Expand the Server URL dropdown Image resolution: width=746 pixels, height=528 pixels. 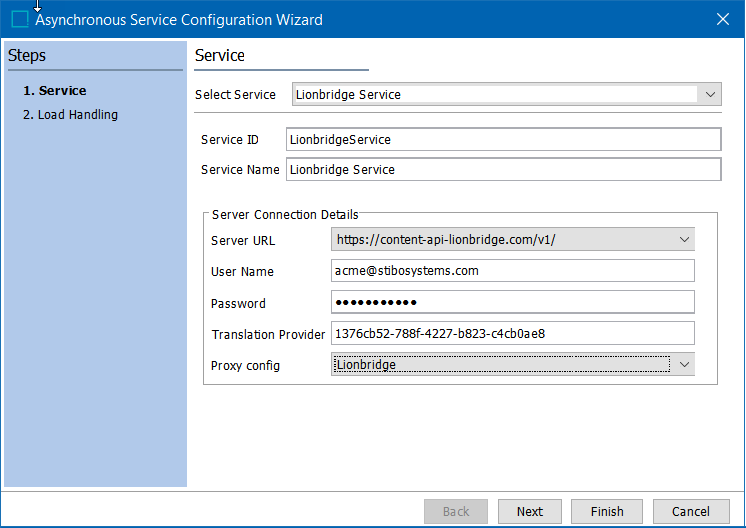pyautogui.click(x=513, y=239)
